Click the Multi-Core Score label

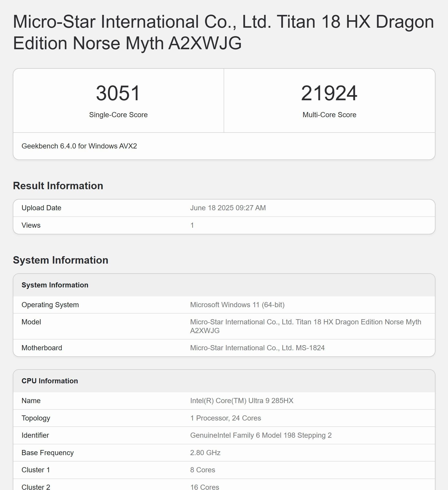[329, 115]
